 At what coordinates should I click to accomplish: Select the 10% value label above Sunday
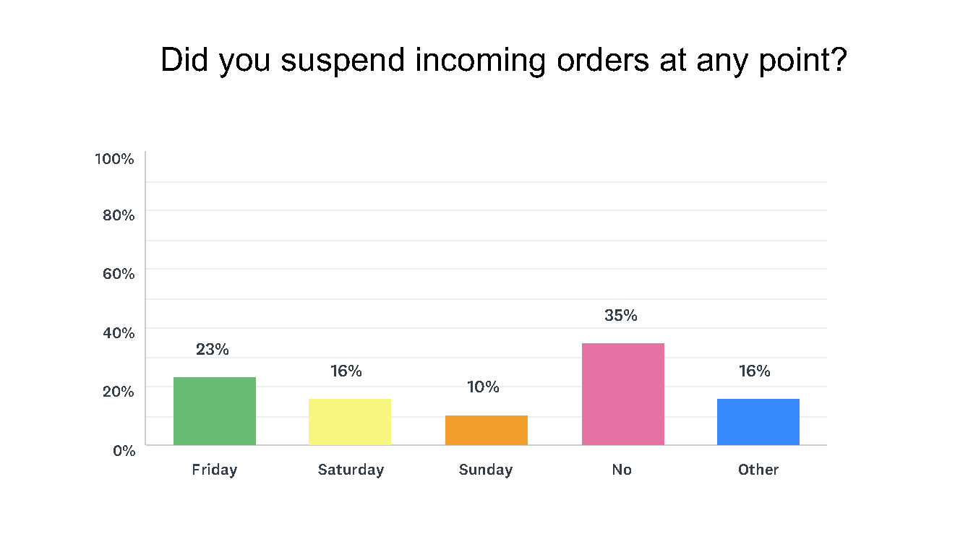pos(483,387)
